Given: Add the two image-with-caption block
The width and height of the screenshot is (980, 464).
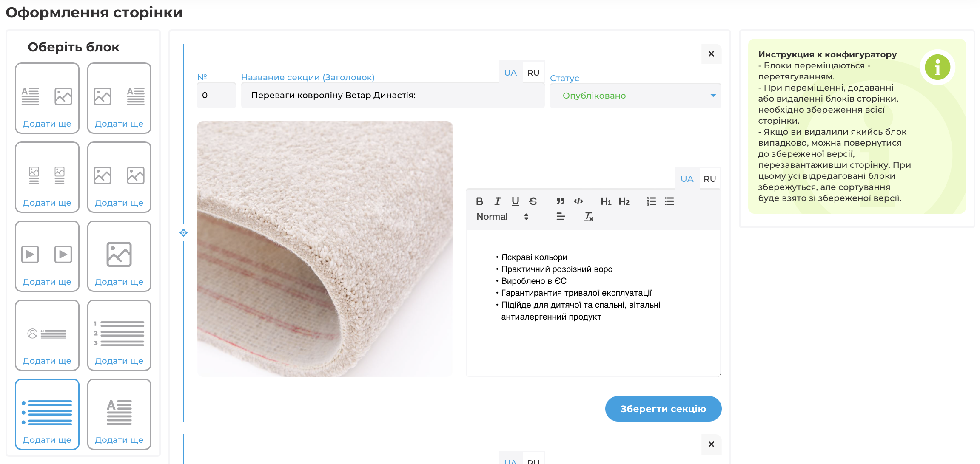Looking at the screenshot, I should click(x=47, y=177).
